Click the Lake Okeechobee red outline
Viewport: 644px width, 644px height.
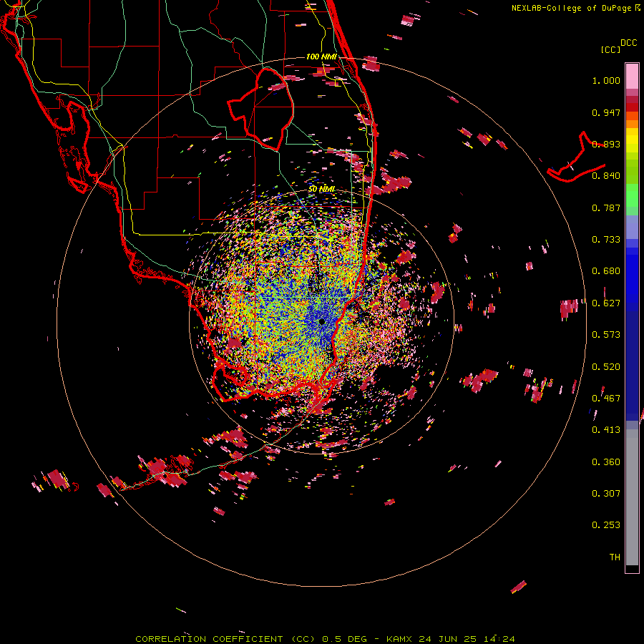coord(260,109)
